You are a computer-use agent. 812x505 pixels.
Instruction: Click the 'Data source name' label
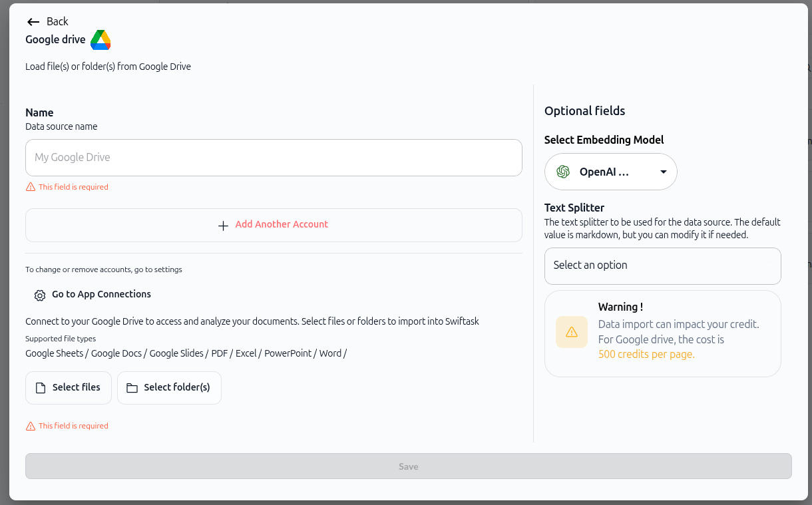61,126
